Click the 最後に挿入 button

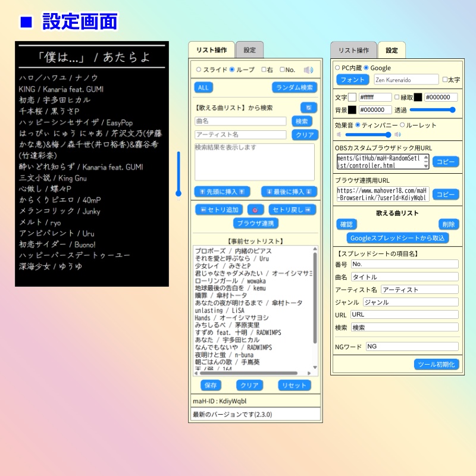pyautogui.click(x=289, y=192)
